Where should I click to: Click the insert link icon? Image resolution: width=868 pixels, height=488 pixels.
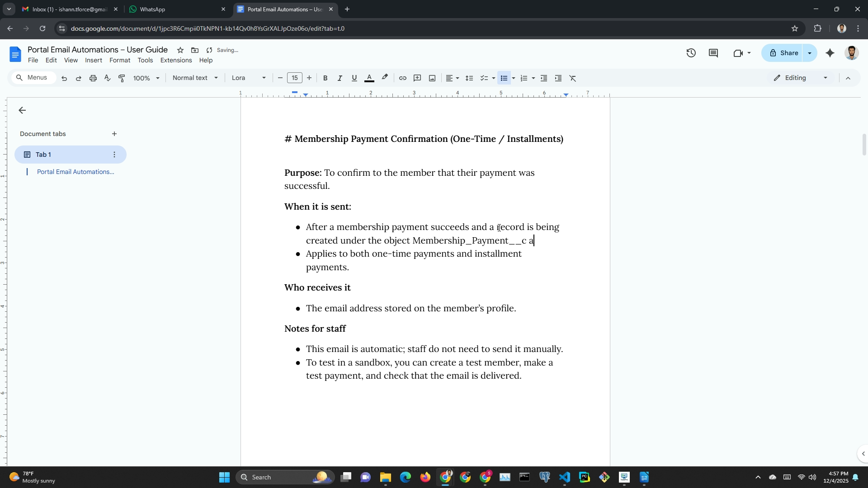point(402,78)
